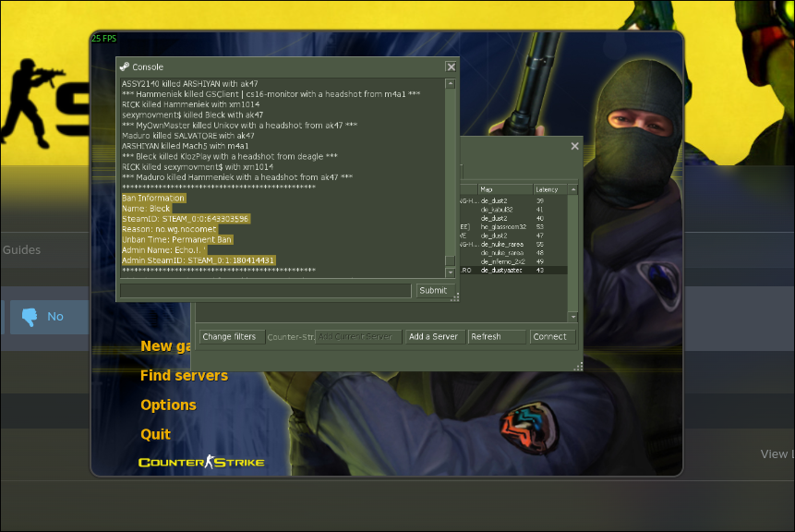Click 'MyOwnMaster killed Unikov' headshot line

[240, 126]
